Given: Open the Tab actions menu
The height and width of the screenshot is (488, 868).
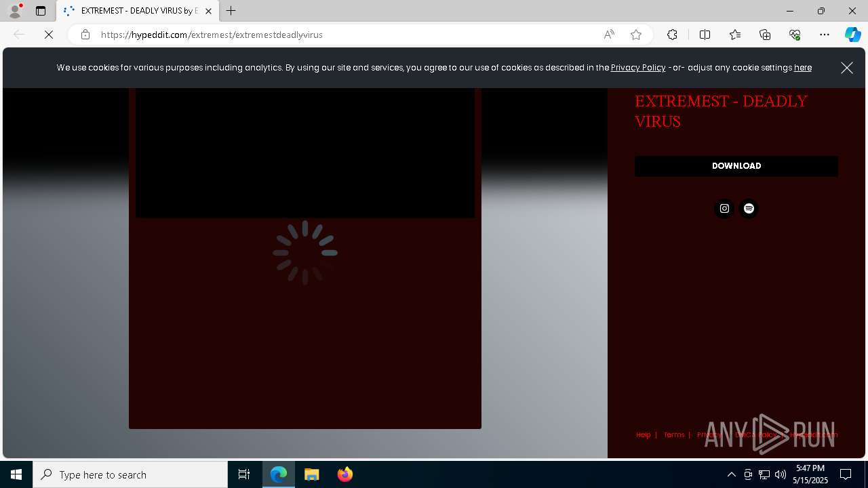Looking at the screenshot, I should (41, 11).
